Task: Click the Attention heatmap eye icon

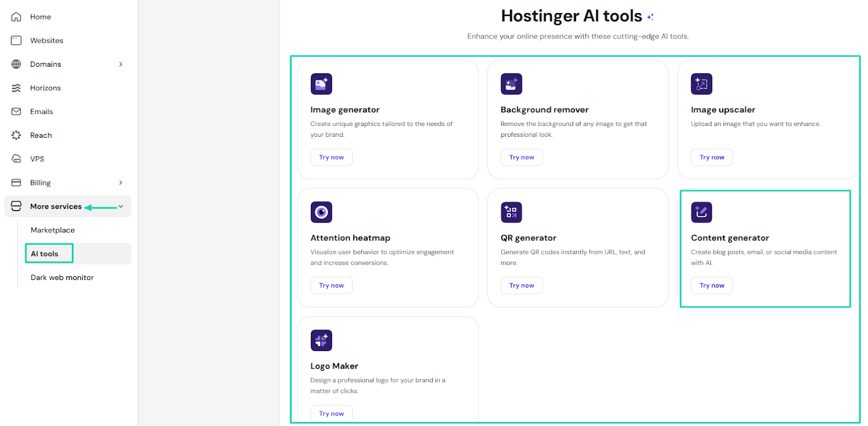Action: [x=321, y=212]
